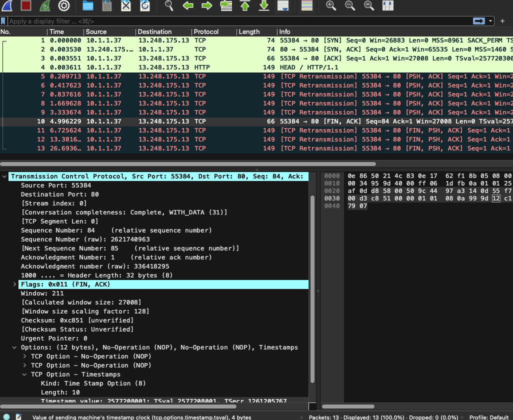Start capturing packets with the shark fin icon
513x420 pixels.
tap(7, 6)
